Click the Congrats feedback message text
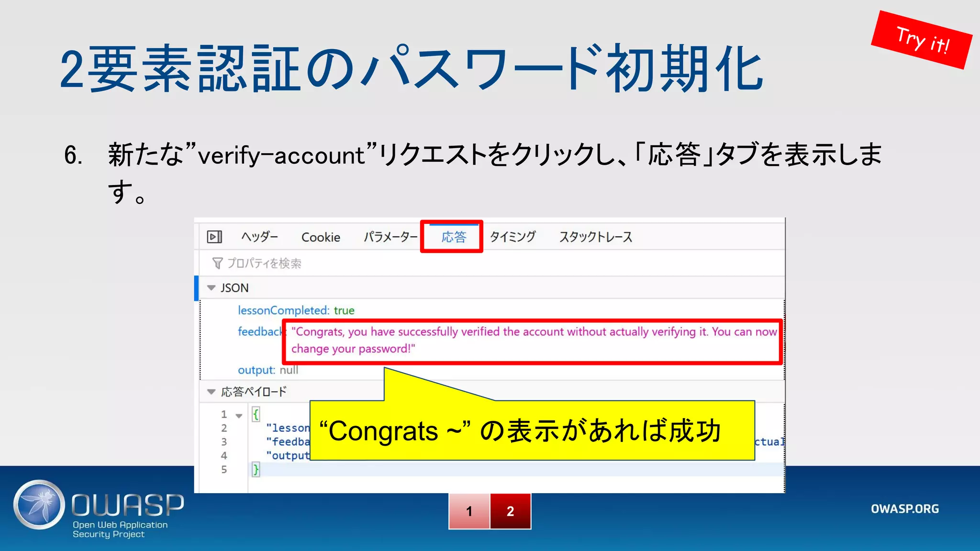 pyautogui.click(x=534, y=340)
